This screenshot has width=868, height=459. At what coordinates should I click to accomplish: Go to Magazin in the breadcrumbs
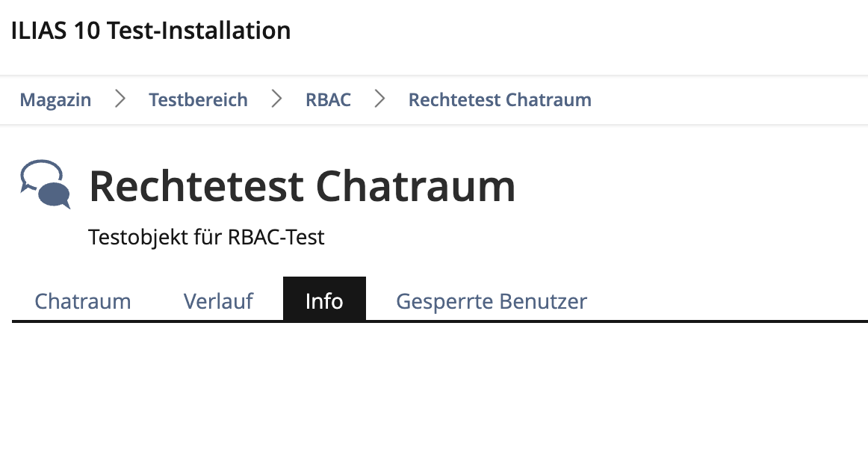point(55,100)
